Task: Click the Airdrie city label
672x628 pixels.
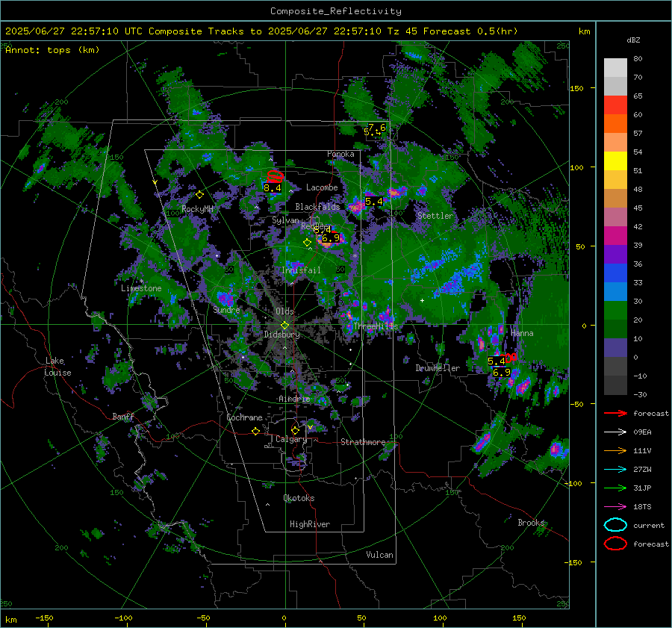Action: tap(294, 399)
